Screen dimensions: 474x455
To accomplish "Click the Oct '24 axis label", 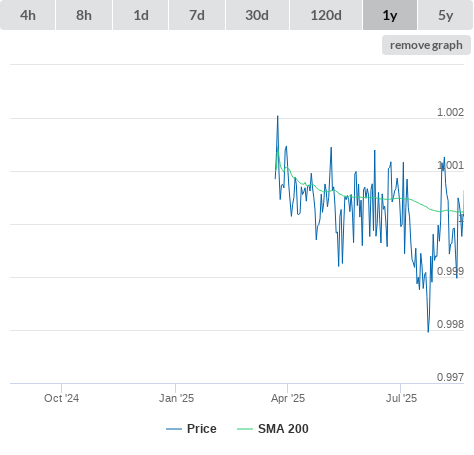I will pos(62,398).
